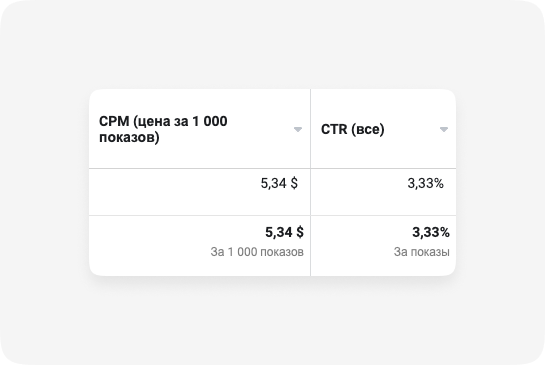Click the gray background outside the table card
Screen dimensions: 545x365
point(272,45)
